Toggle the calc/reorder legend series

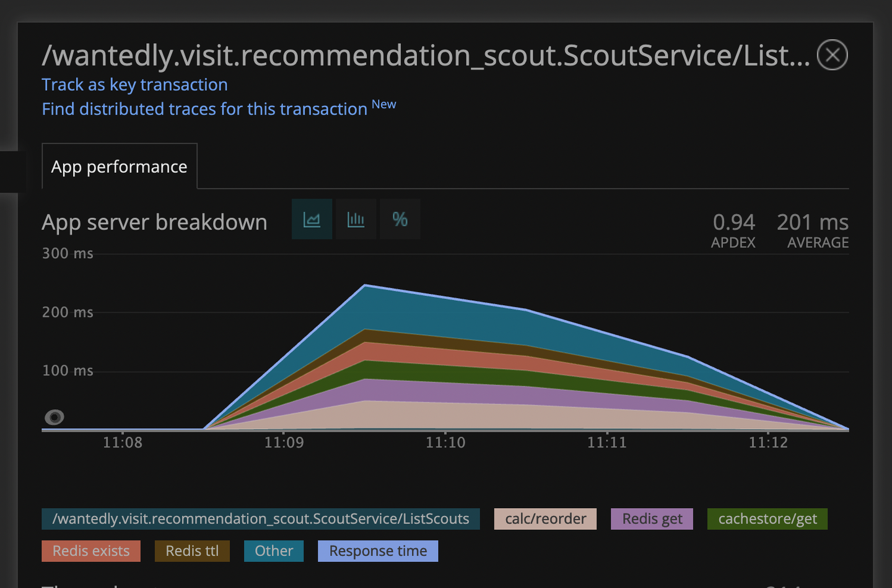(546, 519)
